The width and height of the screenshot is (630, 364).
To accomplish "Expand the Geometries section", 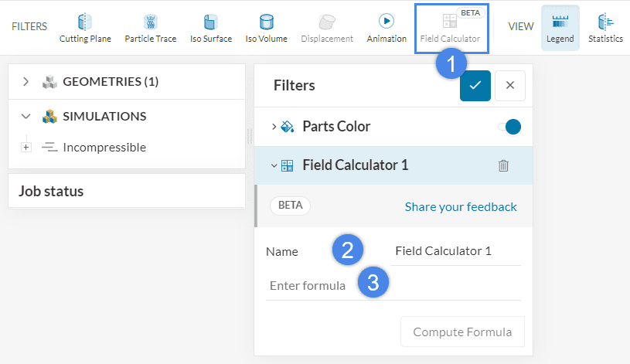I will 26,82.
